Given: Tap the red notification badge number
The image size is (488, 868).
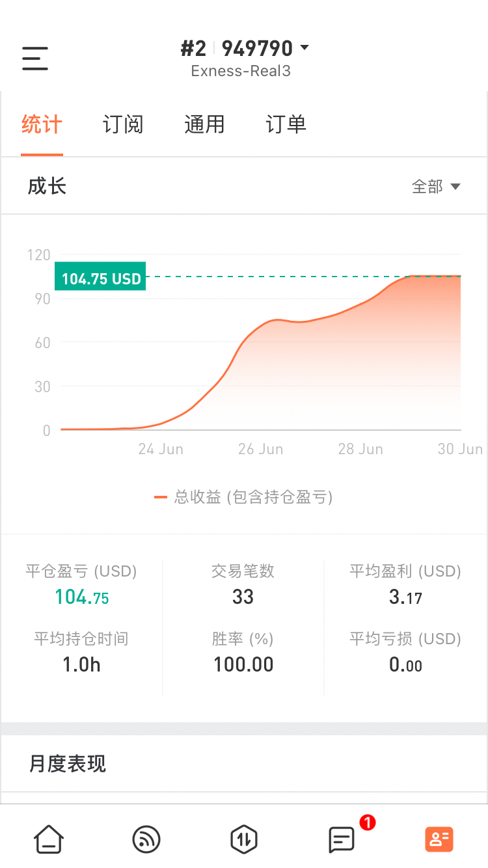Looking at the screenshot, I should pos(367,823).
